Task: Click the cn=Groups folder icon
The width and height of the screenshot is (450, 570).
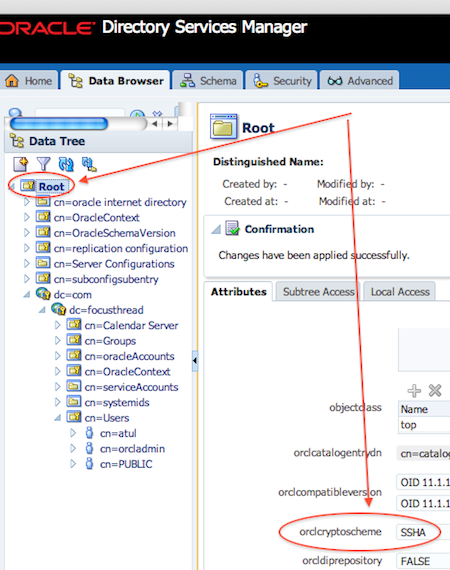Action: (x=74, y=340)
